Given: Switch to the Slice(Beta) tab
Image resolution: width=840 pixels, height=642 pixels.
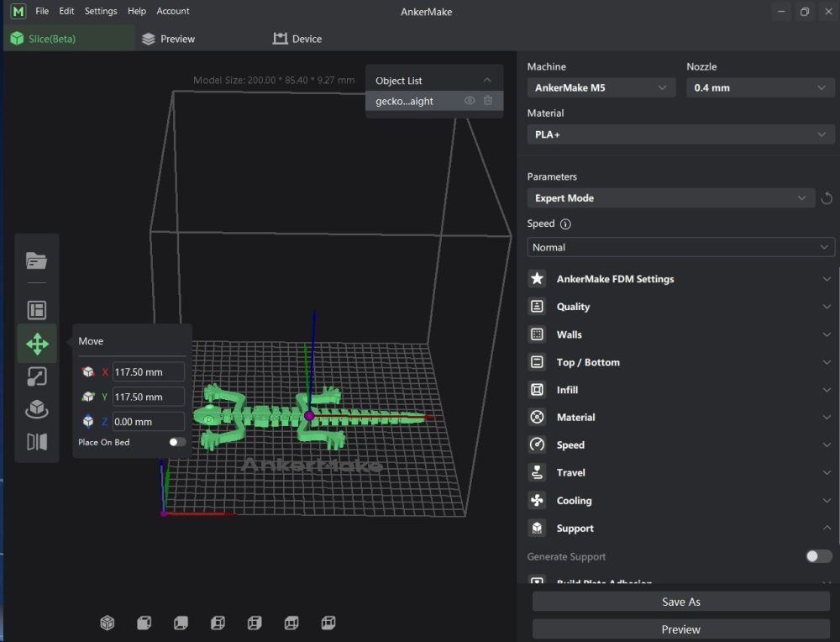Looking at the screenshot, I should (x=69, y=39).
